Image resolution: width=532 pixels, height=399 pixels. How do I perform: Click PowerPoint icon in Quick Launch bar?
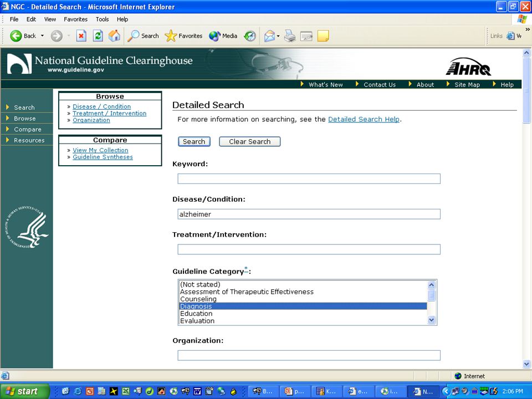(x=90, y=391)
